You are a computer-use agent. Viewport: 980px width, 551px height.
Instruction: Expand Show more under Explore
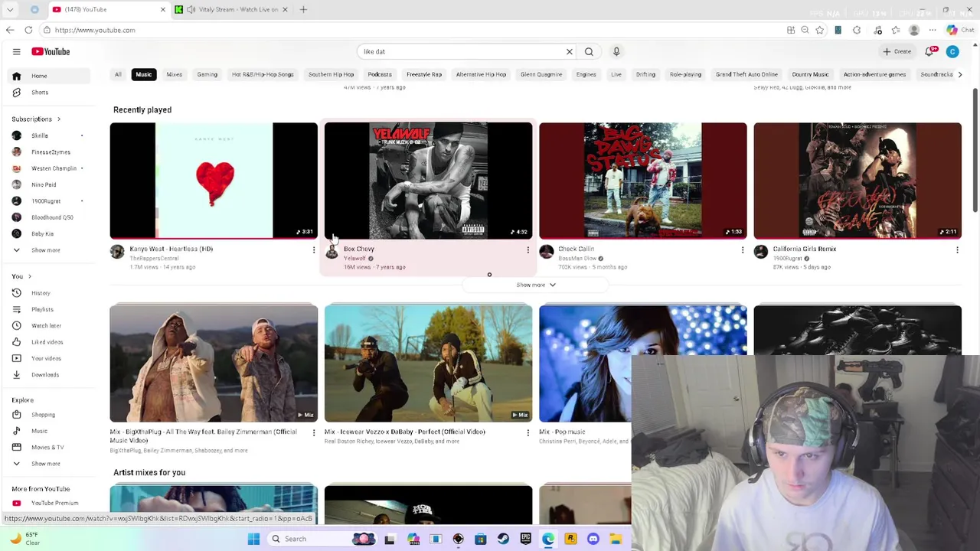coord(47,464)
